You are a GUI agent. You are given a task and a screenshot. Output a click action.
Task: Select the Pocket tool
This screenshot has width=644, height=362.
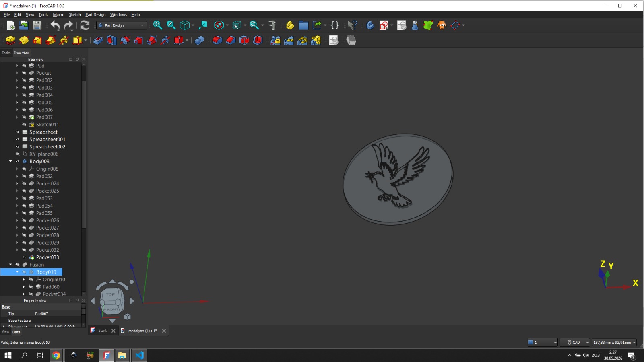point(98,40)
